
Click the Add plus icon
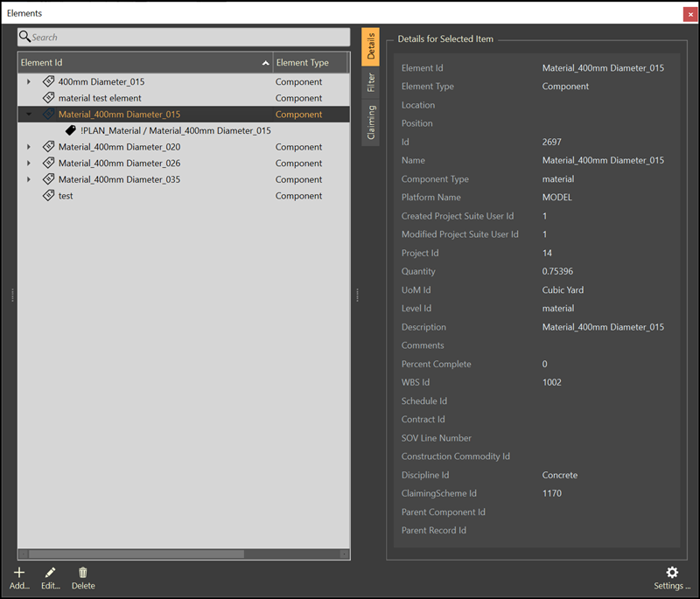point(19,573)
